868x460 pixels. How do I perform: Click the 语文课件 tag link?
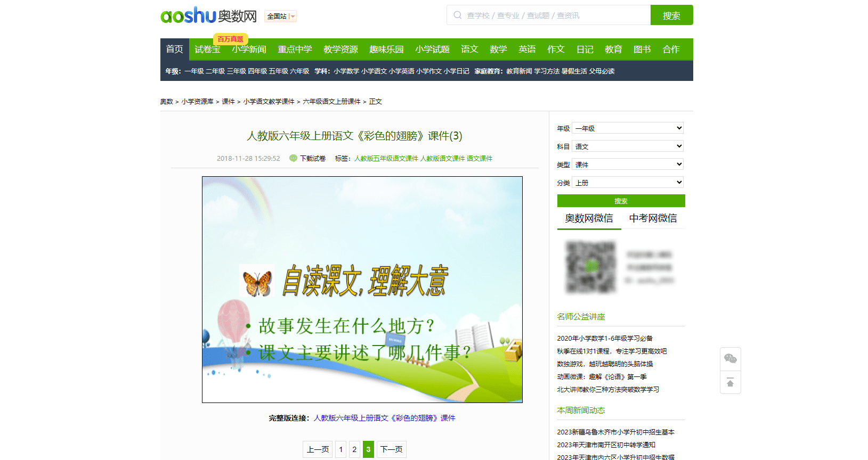(480, 158)
